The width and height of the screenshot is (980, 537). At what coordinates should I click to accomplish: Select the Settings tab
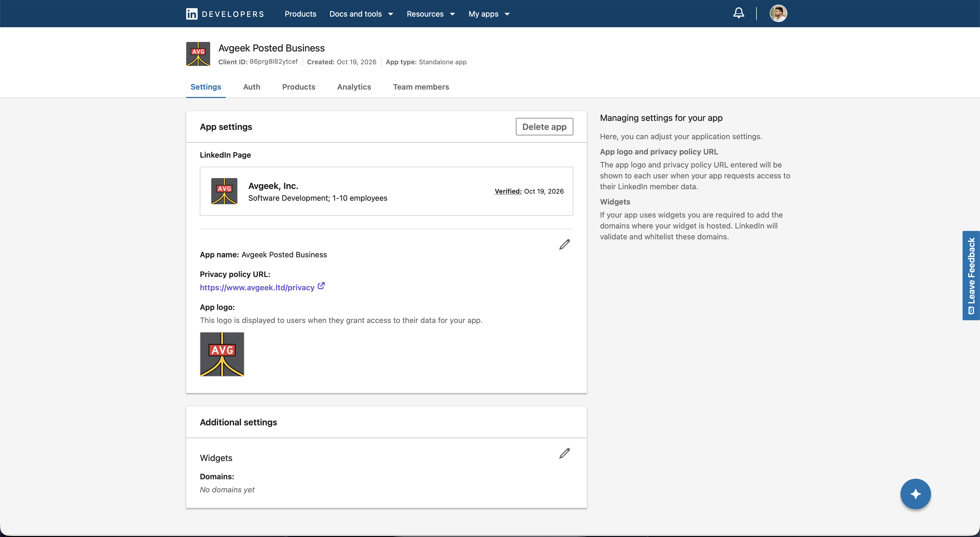click(206, 87)
